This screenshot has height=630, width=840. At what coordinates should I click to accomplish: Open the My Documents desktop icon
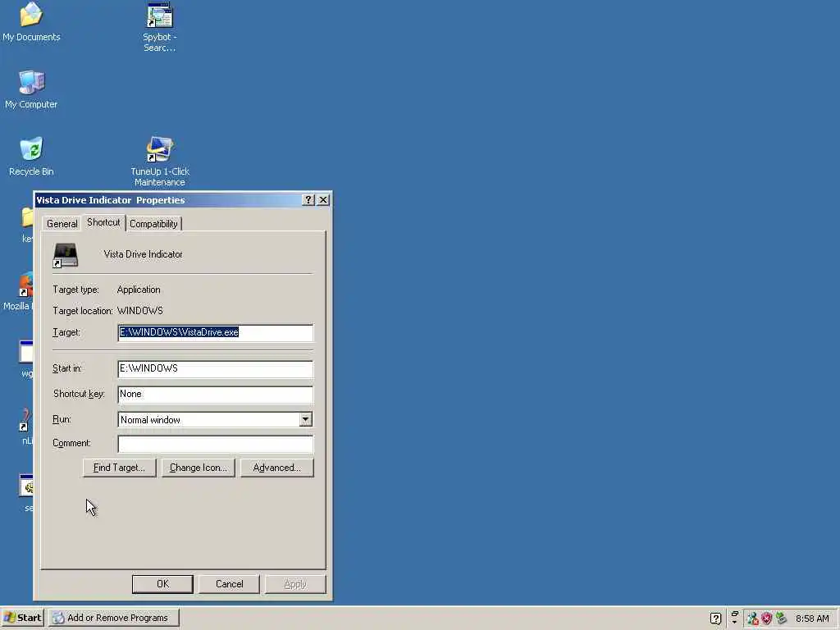click(31, 21)
